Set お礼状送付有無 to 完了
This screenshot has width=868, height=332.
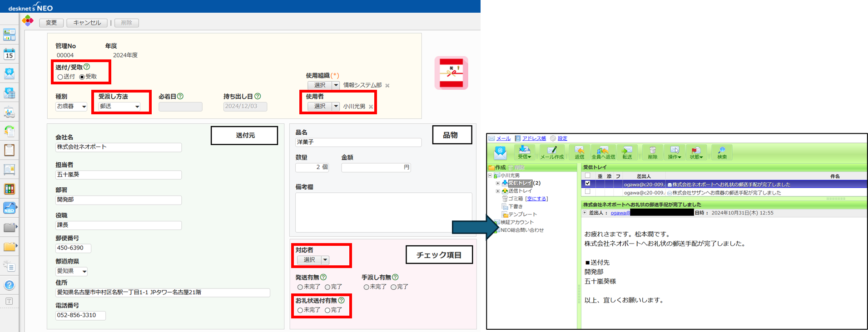(x=327, y=310)
